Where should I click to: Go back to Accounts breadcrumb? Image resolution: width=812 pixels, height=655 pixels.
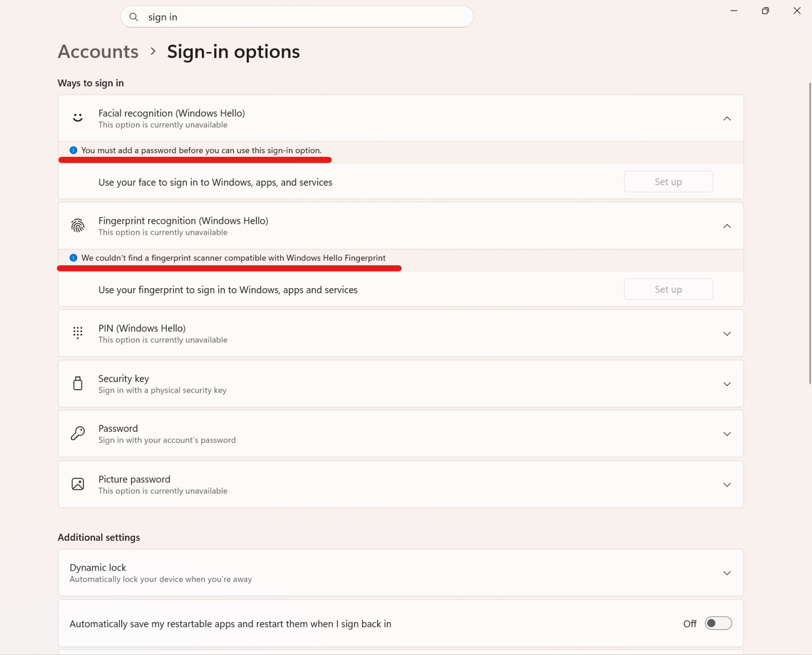click(x=98, y=52)
